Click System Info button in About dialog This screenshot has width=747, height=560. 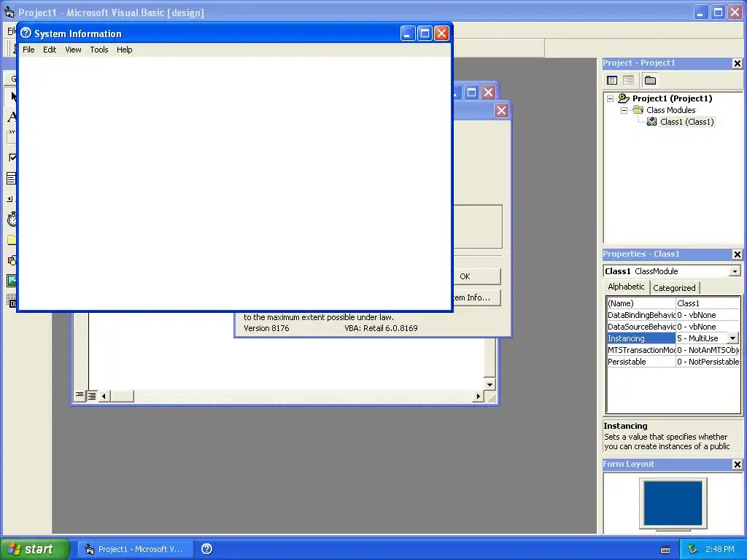[x=476, y=297]
